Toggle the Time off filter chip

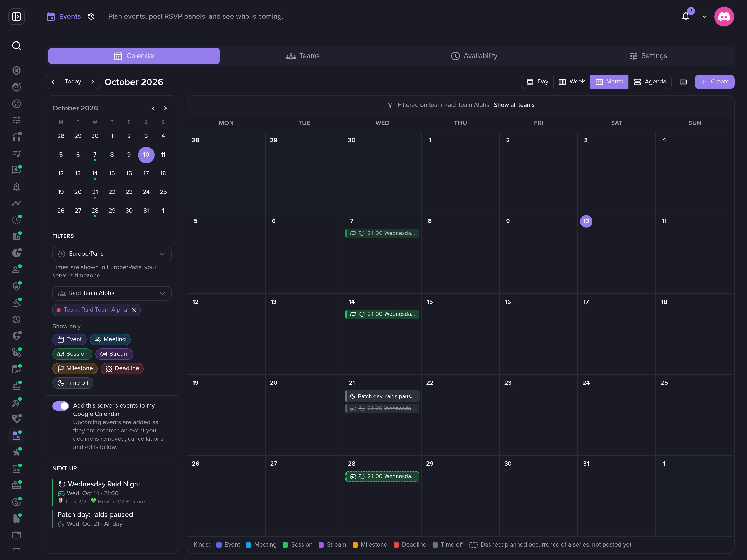(73, 383)
